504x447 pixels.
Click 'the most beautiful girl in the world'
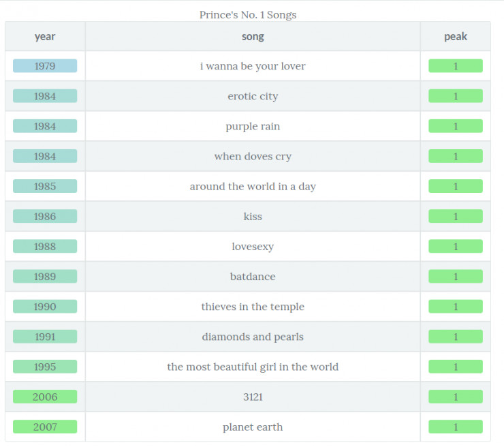tap(253, 367)
